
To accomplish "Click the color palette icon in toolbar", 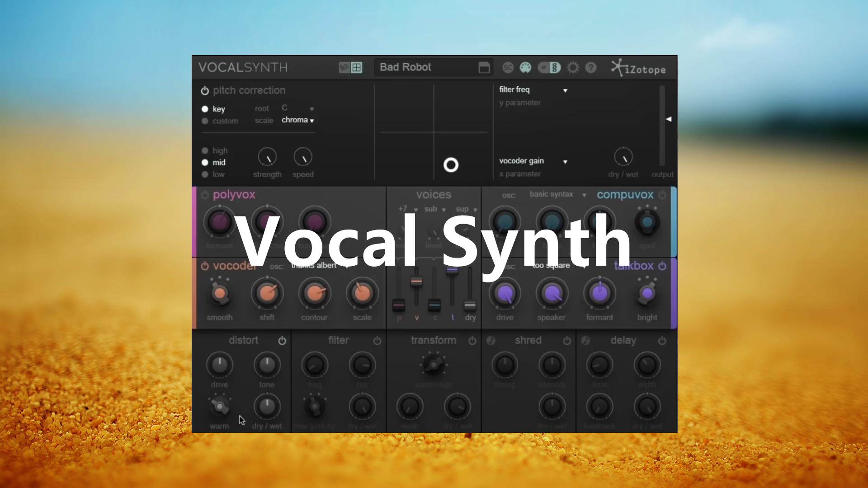I will 525,68.
